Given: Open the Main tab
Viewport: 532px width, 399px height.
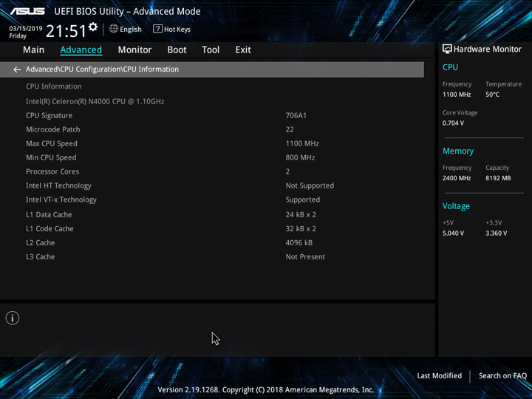Looking at the screenshot, I should pyautogui.click(x=33, y=50).
